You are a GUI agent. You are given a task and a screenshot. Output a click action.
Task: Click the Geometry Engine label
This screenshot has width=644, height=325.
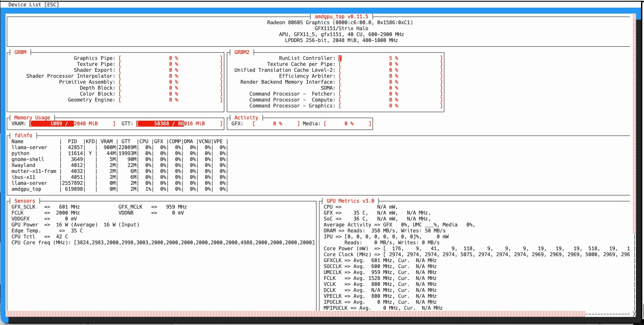pos(91,100)
